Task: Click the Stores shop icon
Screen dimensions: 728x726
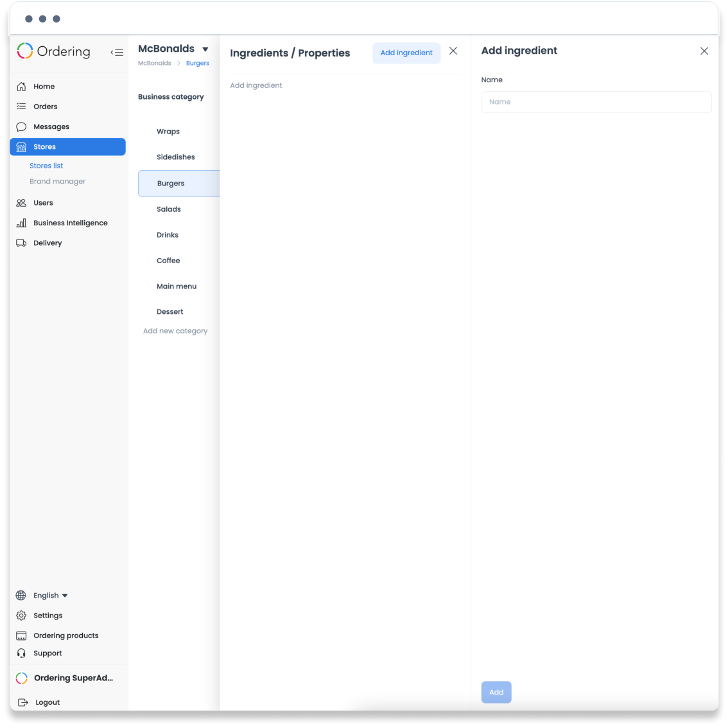Action: tap(21, 147)
